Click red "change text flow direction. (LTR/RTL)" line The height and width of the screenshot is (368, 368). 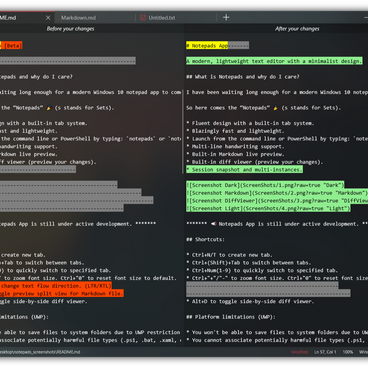click(56, 286)
